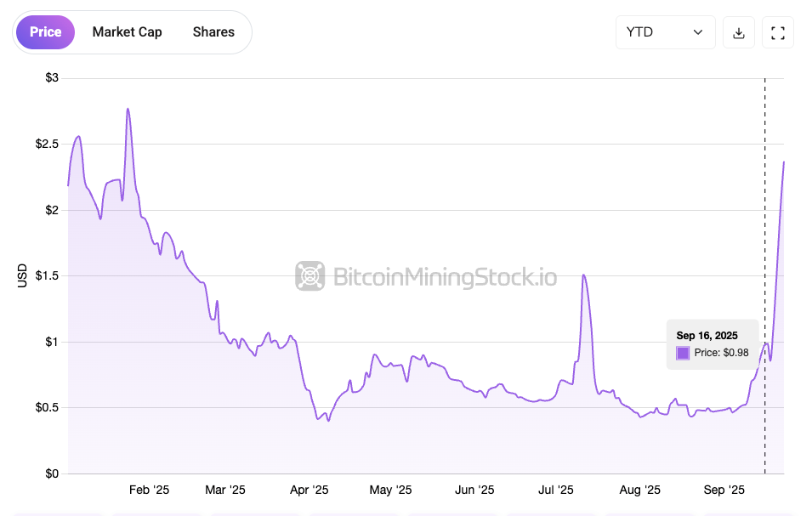Click the USD axis title
812x516 pixels.
point(23,276)
